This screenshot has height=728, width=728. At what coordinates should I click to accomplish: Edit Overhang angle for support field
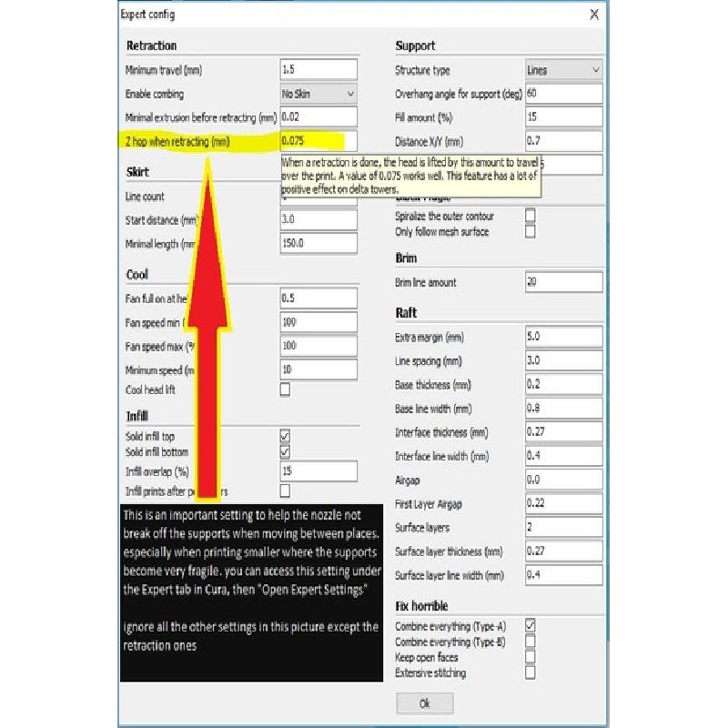(x=564, y=94)
